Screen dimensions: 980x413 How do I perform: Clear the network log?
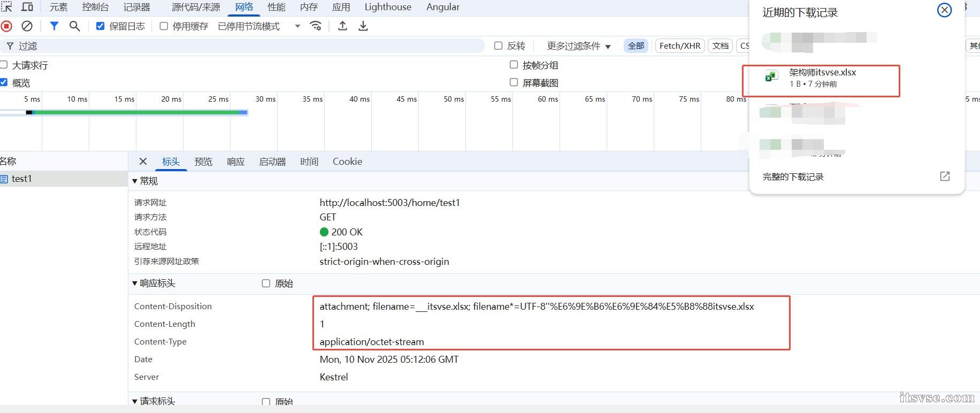pyautogui.click(x=27, y=26)
